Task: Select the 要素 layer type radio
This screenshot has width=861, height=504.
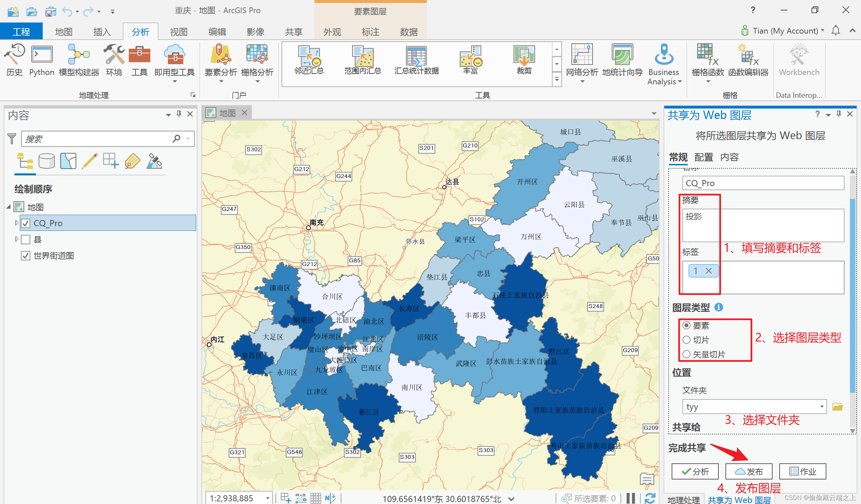Action: pos(686,326)
